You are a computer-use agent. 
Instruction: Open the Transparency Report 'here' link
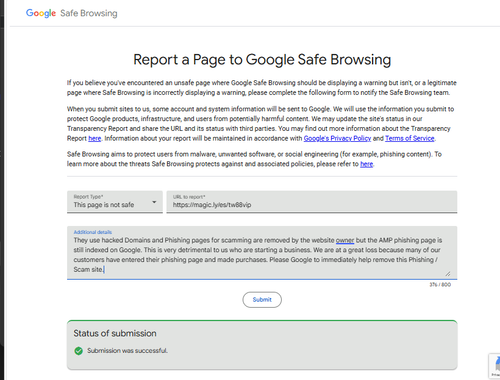(95, 138)
